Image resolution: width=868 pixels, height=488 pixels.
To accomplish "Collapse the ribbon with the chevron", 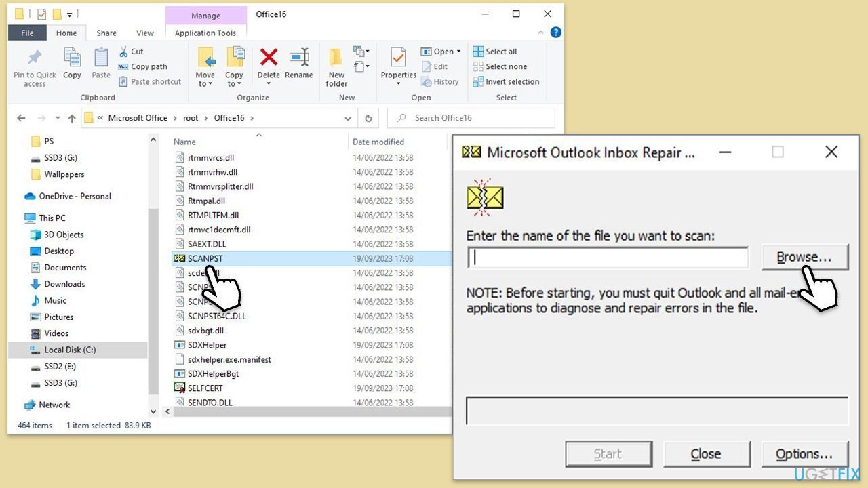I will coord(542,33).
